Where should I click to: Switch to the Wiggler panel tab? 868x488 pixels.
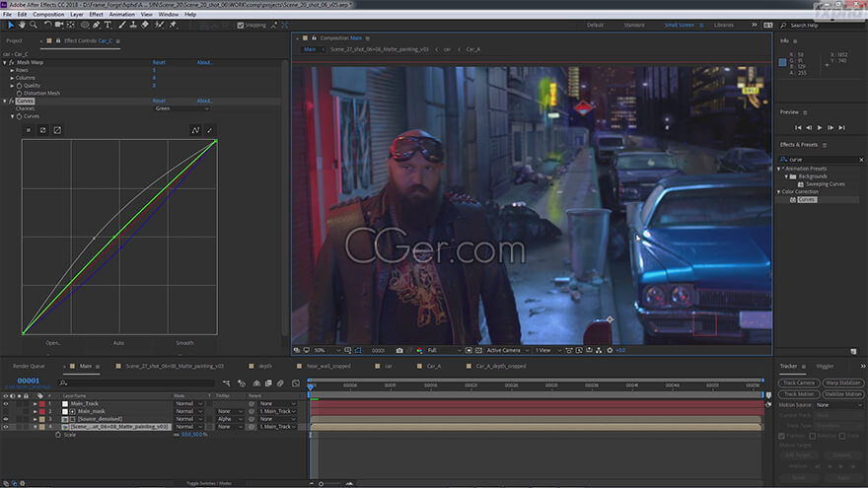click(x=825, y=367)
